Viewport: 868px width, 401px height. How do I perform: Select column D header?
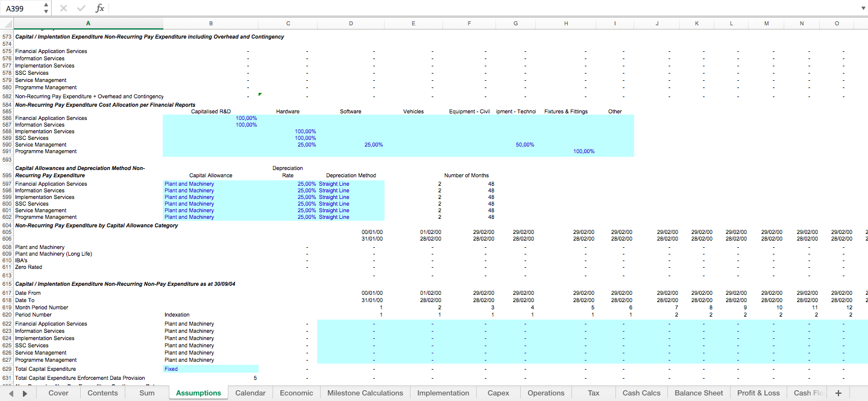(351, 24)
